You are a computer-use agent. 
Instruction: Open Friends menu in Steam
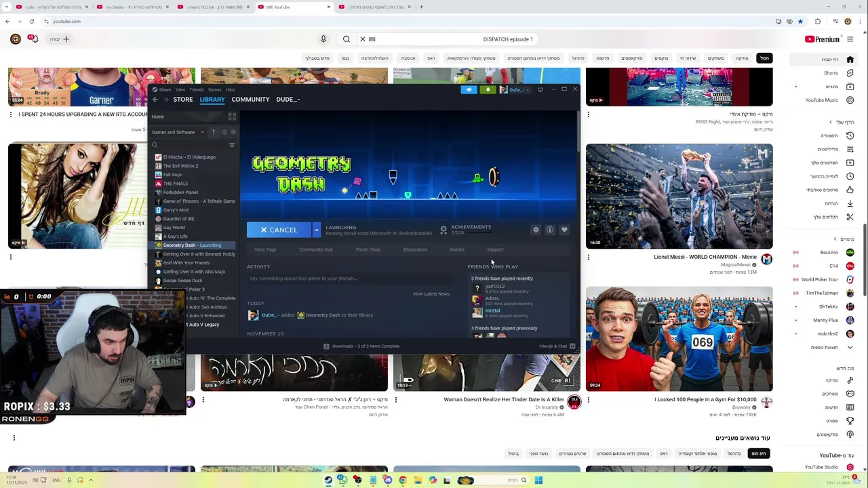point(197,89)
